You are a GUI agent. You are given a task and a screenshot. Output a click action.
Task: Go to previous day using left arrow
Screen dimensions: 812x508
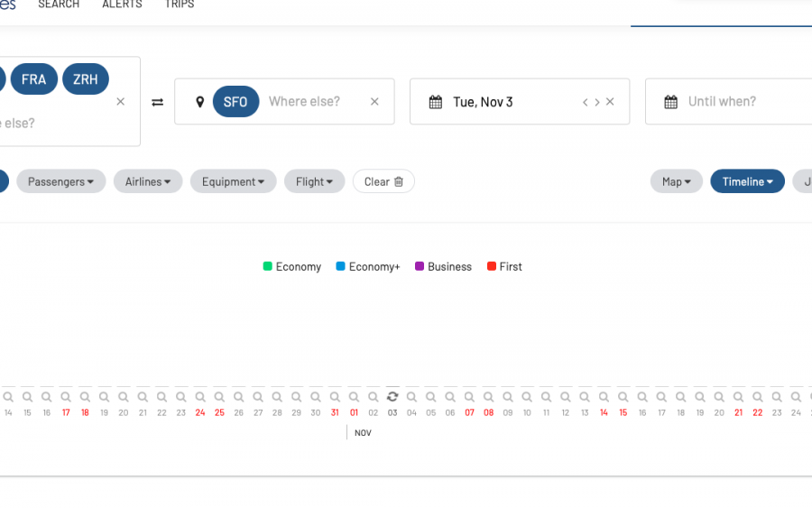(x=585, y=102)
